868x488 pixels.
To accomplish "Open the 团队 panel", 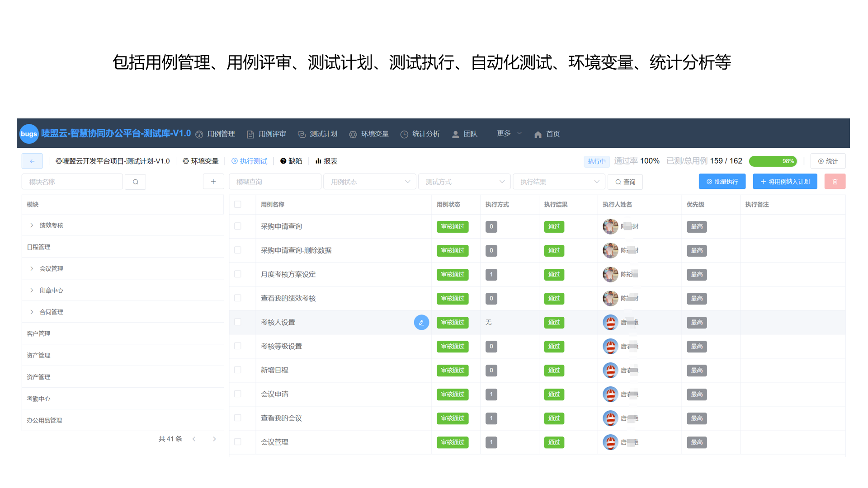I will (x=470, y=134).
